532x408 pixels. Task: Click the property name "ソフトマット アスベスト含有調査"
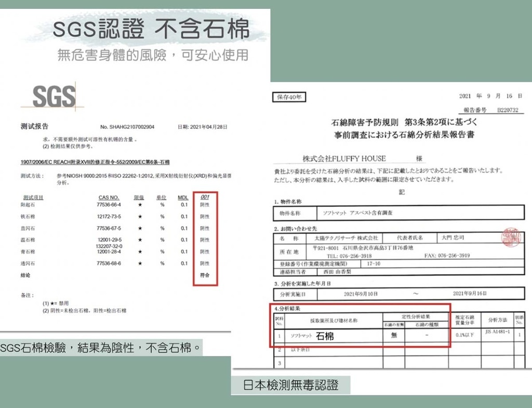pyautogui.click(x=357, y=213)
